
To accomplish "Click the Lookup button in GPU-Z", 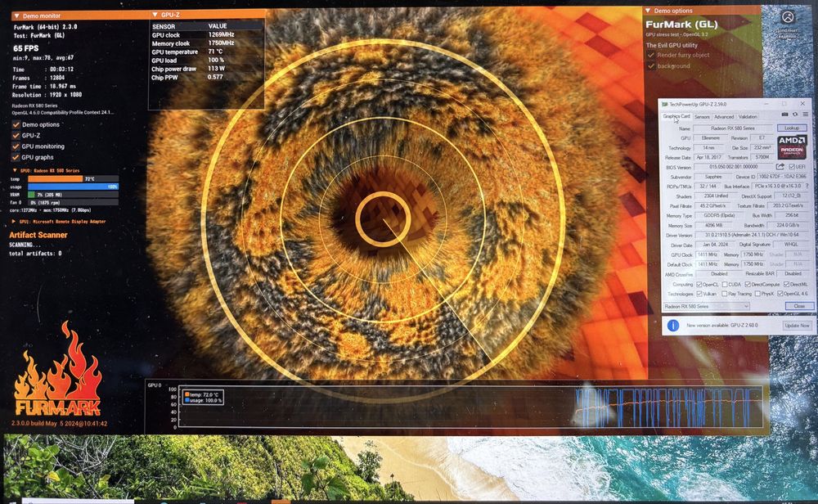I will 791,128.
